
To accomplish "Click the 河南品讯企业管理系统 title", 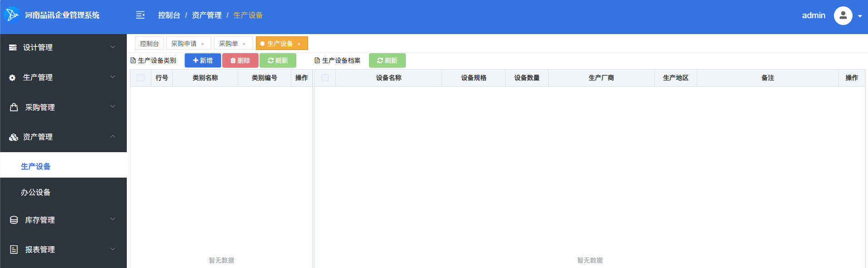I will click(62, 15).
